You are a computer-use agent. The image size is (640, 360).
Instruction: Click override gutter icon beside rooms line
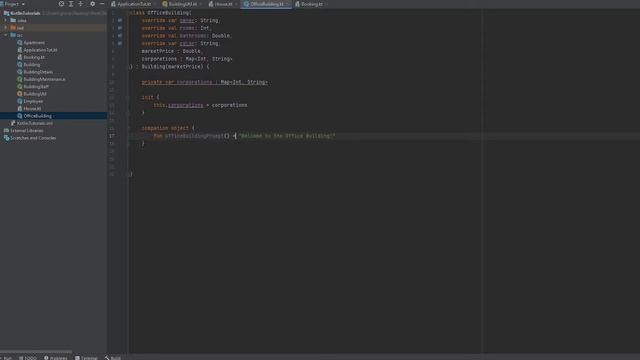tap(120, 28)
